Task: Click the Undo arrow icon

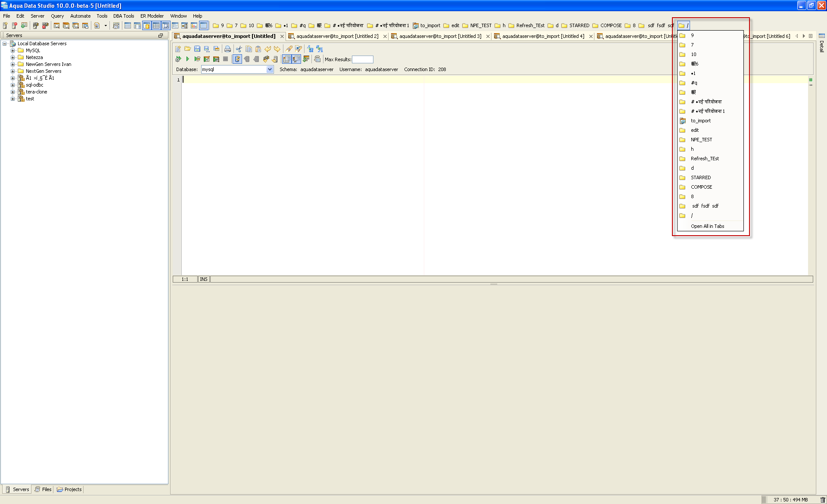Action: click(267, 49)
